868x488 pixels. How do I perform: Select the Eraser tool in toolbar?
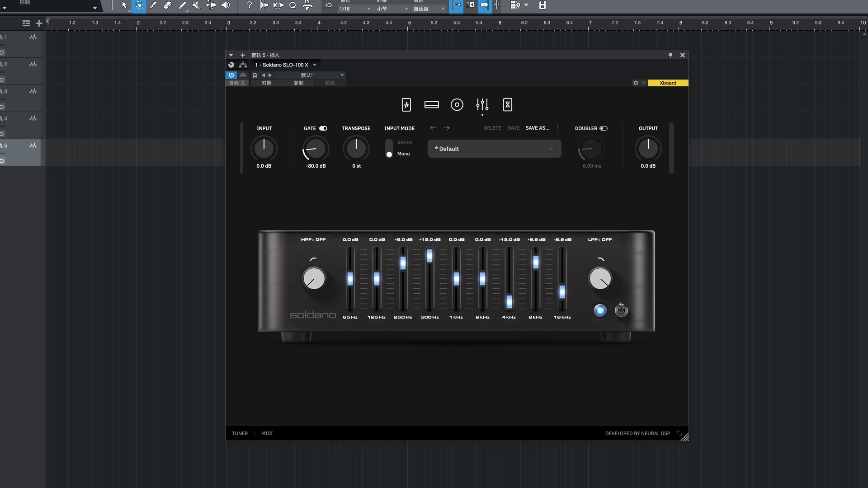[167, 5]
